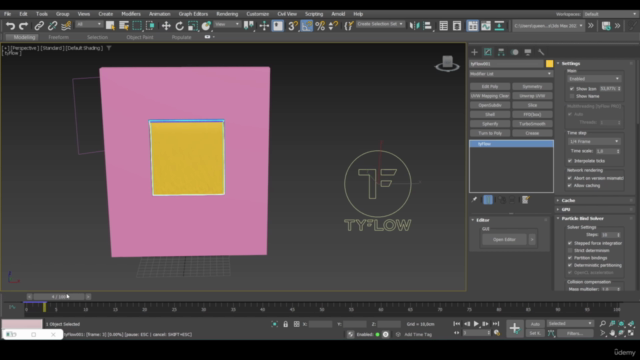Image resolution: width=640 pixels, height=360 pixels.
Task: Toggle the Allow caching checkbox
Action: (x=570, y=186)
